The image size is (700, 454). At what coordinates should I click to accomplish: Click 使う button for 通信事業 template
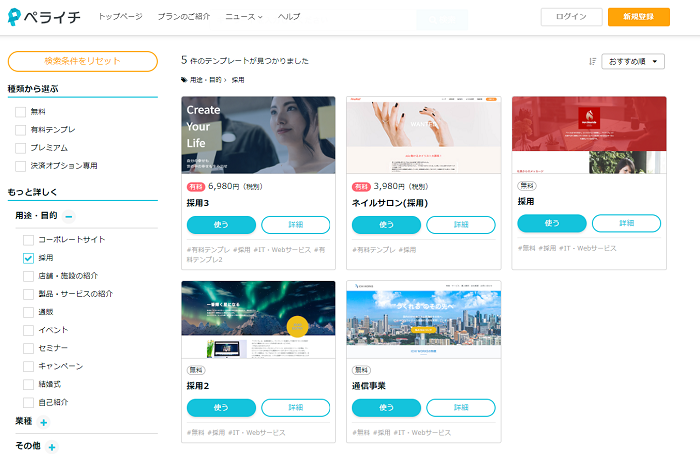pyautogui.click(x=386, y=408)
